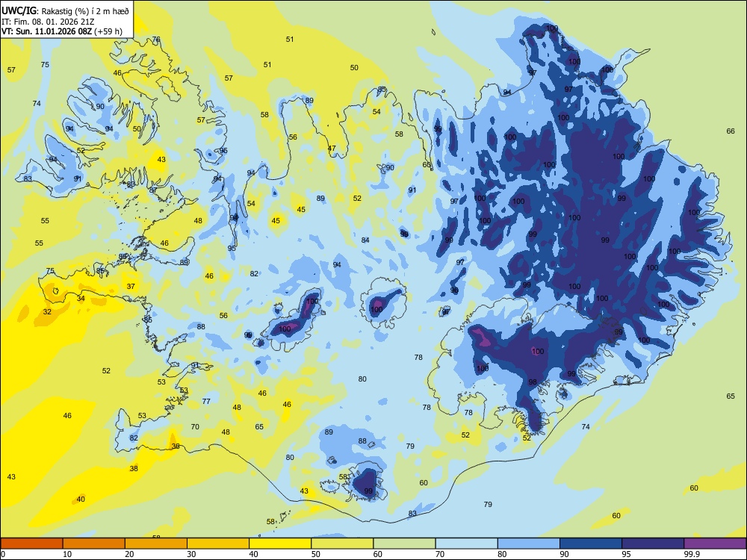The image size is (747, 560).
Task: Click the map humidity value '32'
Action: [x=47, y=312]
